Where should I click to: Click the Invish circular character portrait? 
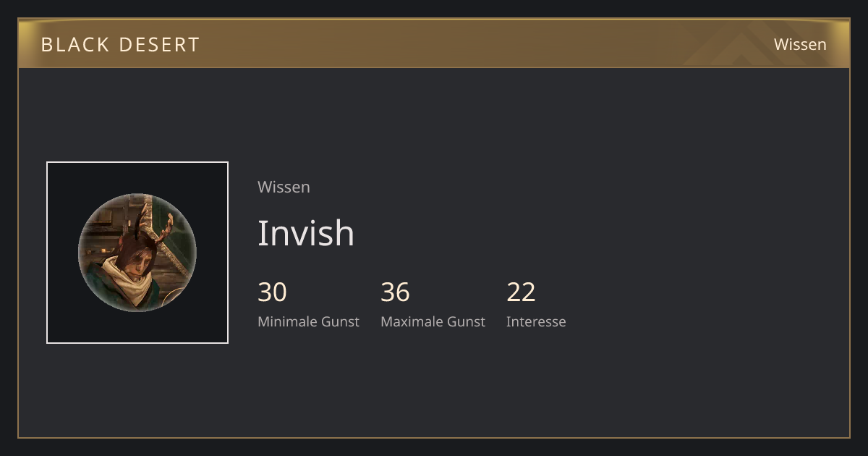pos(137,253)
